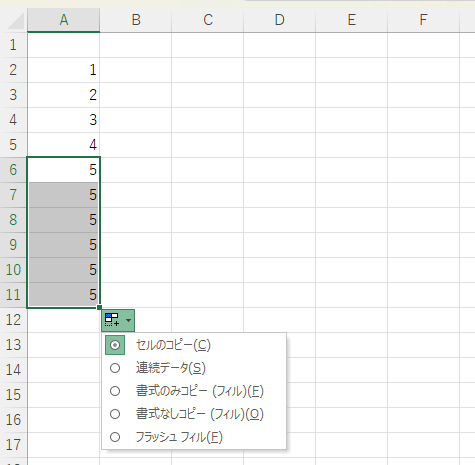Click empty cell B2
Image resolution: width=475 pixels, height=465 pixels.
136,70
